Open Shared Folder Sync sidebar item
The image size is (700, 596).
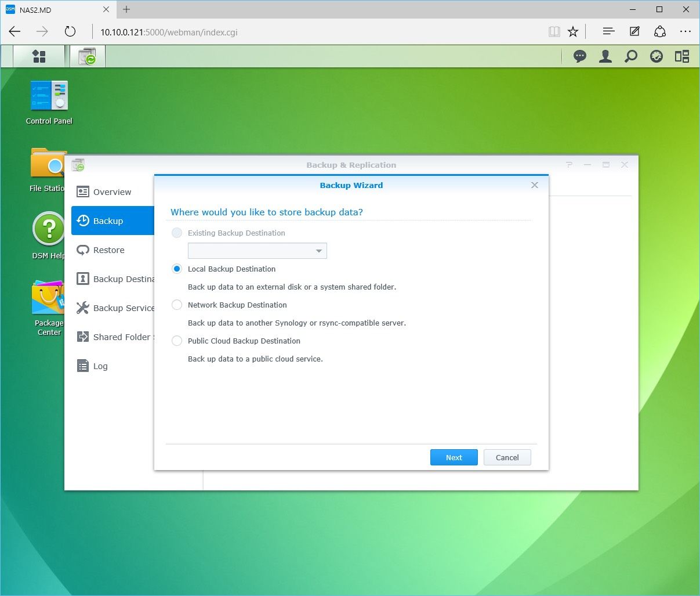113,337
